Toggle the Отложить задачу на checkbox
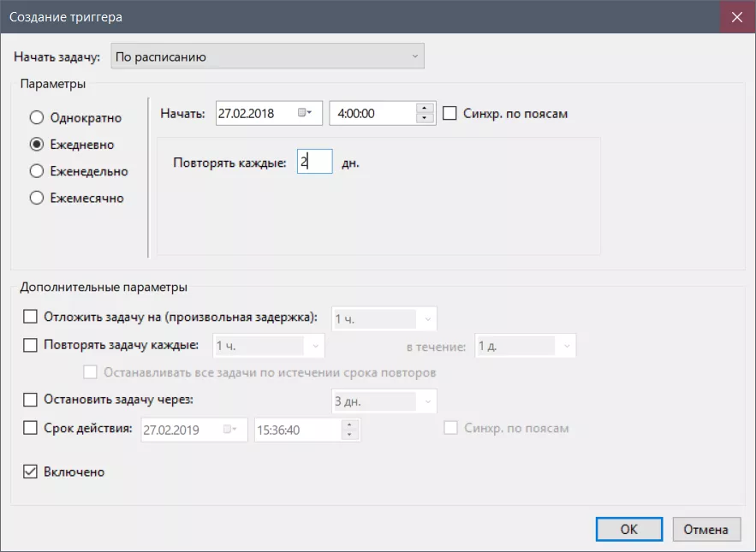Image resolution: width=756 pixels, height=552 pixels. tap(31, 318)
